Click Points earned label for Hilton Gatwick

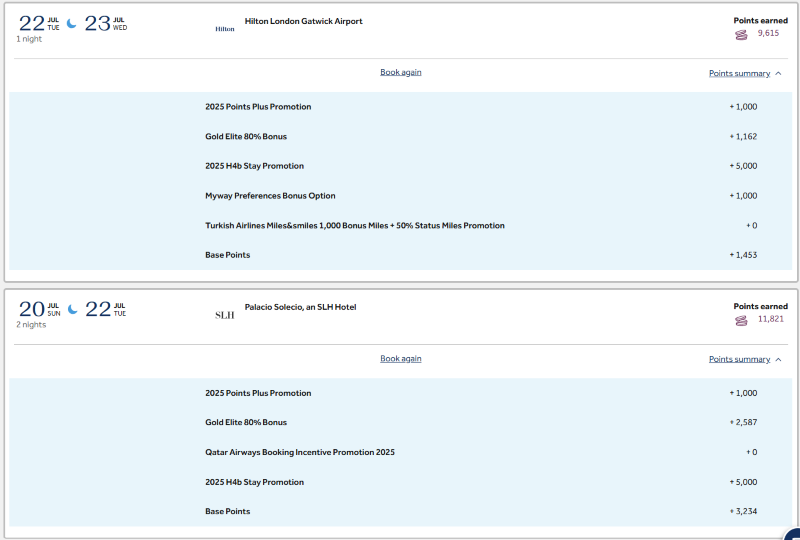pyautogui.click(x=760, y=20)
